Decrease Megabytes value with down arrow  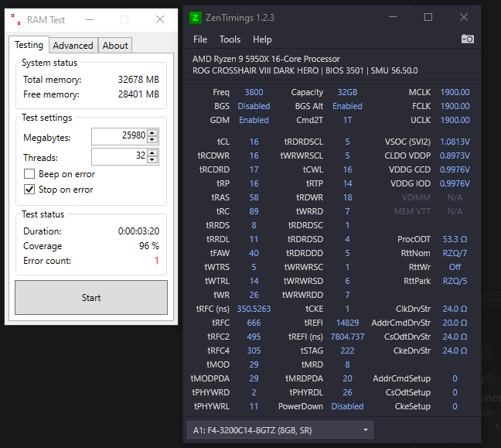(152, 140)
